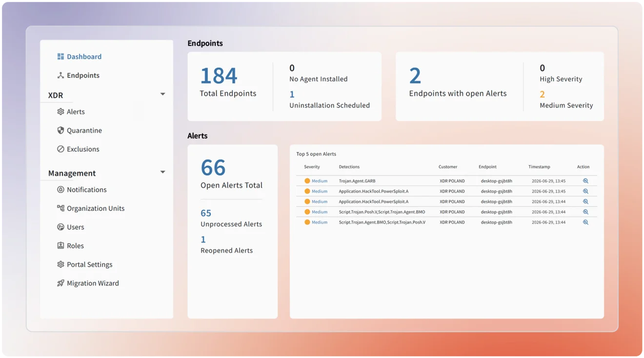Click the 1 Reopened Alerts count

point(203,239)
